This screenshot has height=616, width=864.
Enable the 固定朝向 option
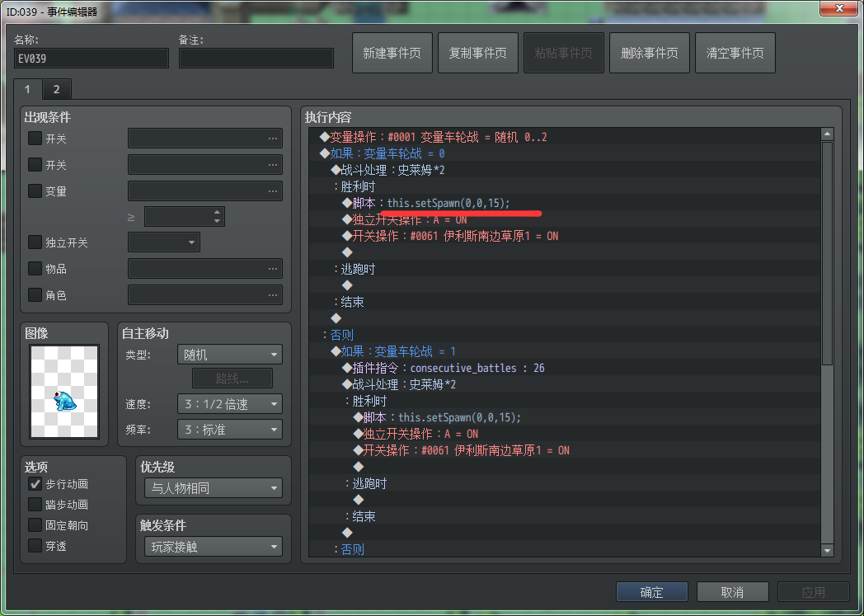click(35, 525)
